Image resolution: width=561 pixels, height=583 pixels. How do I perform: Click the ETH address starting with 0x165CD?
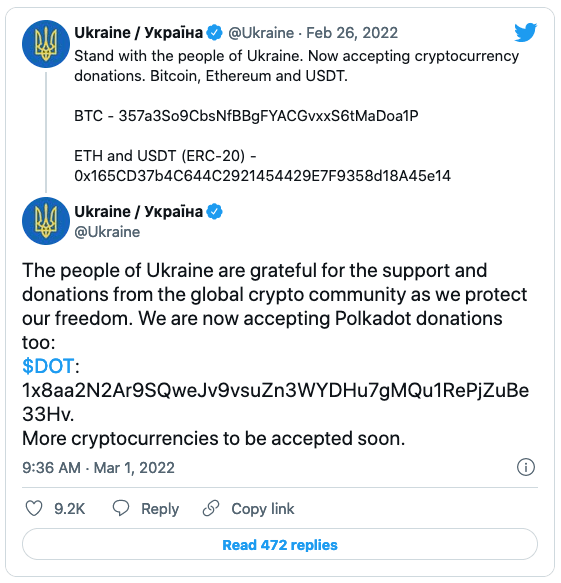click(262, 175)
